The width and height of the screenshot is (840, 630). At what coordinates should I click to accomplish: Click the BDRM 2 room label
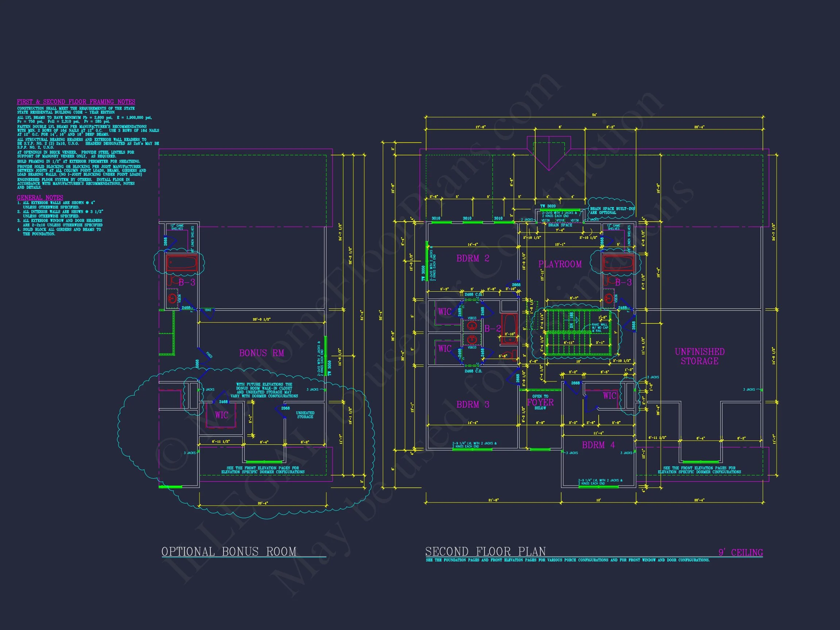point(472,258)
